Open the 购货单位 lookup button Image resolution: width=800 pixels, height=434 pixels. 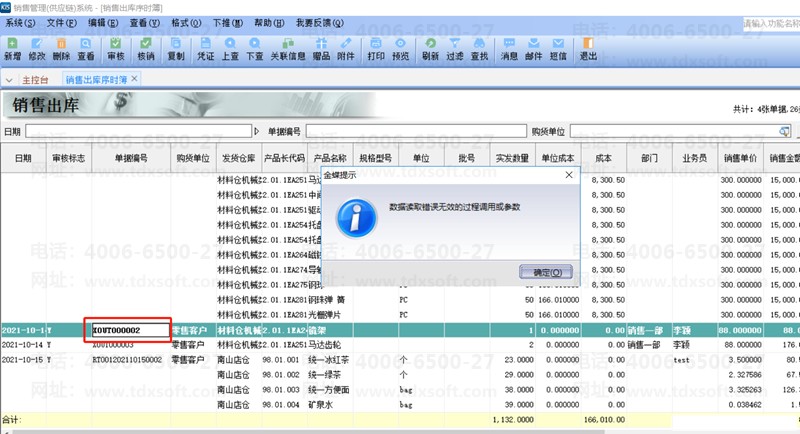coord(785,131)
